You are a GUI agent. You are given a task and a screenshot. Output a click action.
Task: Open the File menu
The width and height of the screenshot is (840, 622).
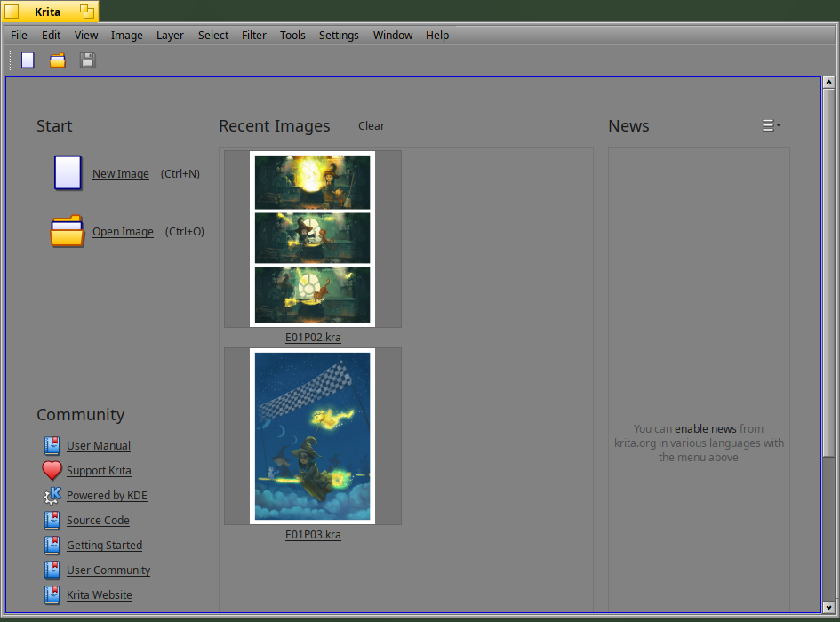click(x=19, y=35)
